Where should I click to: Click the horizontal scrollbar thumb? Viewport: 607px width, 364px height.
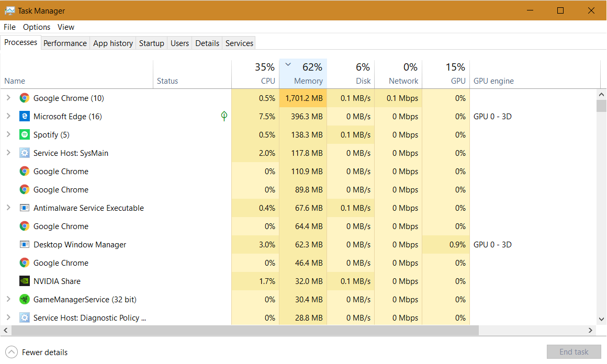click(x=245, y=330)
